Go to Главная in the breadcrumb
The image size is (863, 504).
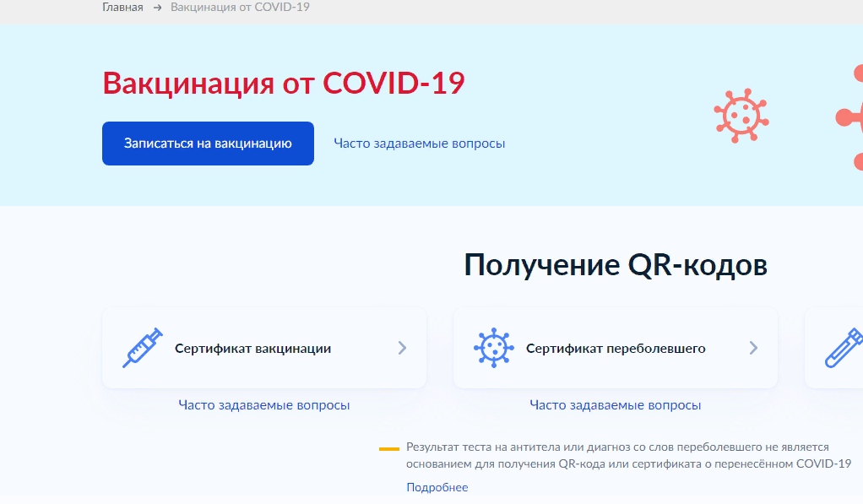(122, 8)
